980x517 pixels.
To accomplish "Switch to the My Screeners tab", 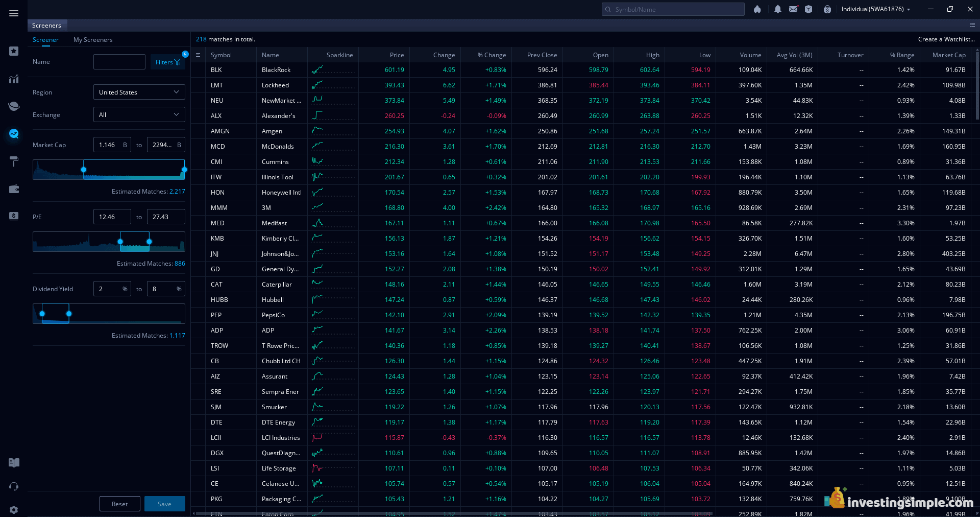I will (93, 40).
